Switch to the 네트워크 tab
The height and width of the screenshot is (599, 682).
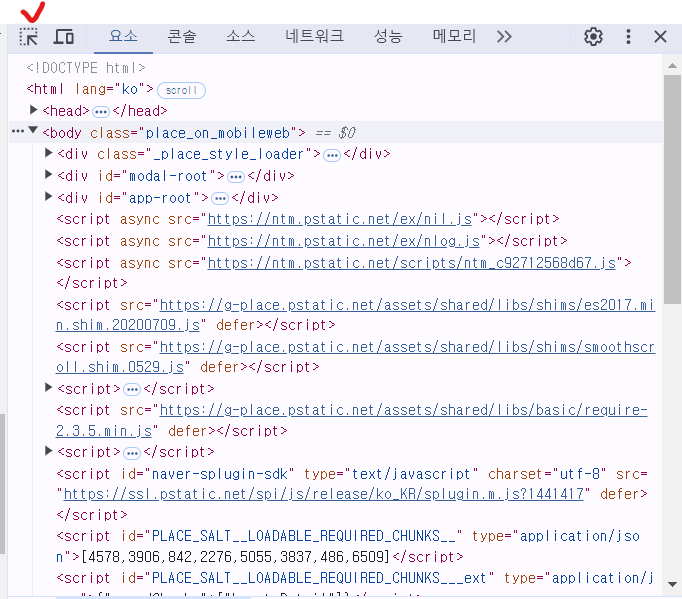314,36
